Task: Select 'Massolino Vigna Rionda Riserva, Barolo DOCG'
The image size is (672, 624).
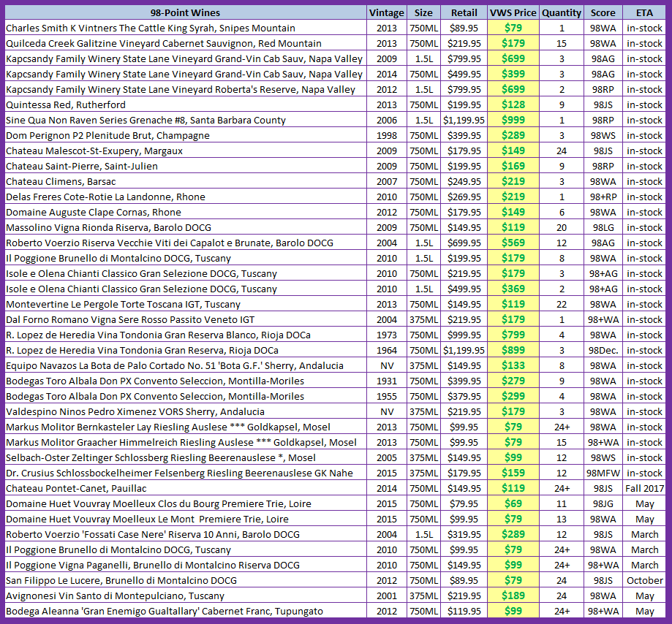Action: point(108,228)
